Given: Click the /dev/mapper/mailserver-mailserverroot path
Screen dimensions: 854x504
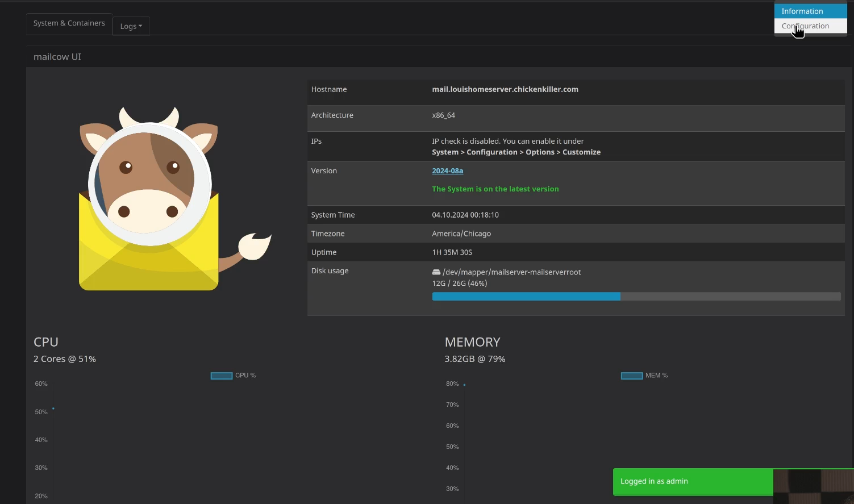Looking at the screenshot, I should [x=511, y=272].
